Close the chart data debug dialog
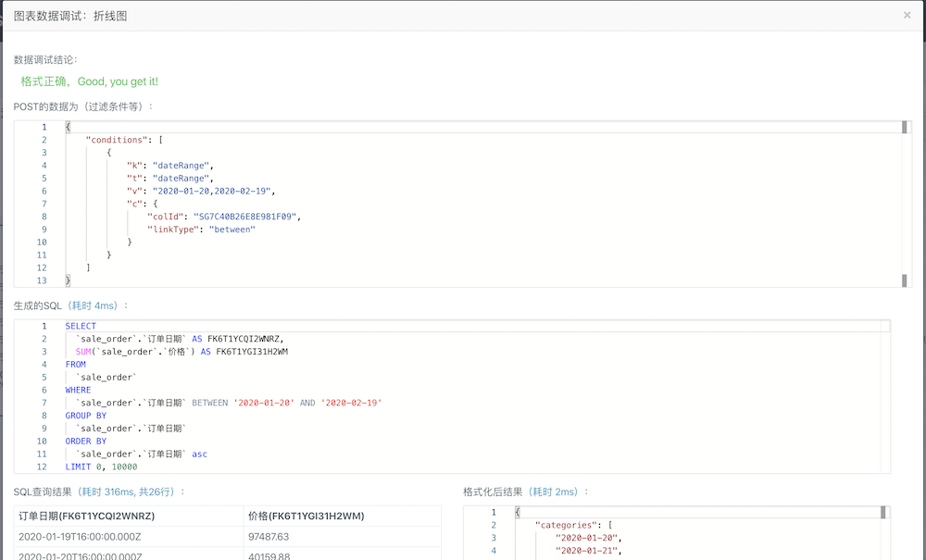The image size is (926, 560). (907, 16)
